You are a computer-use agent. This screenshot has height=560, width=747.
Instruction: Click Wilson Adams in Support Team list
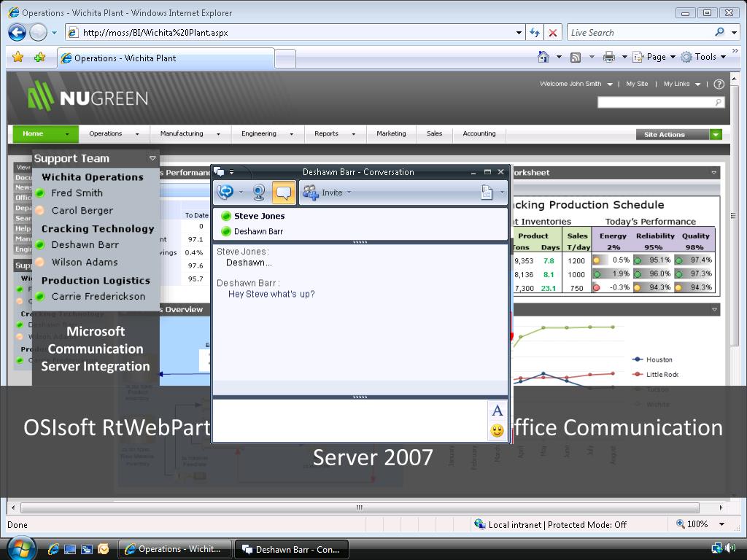point(85,262)
